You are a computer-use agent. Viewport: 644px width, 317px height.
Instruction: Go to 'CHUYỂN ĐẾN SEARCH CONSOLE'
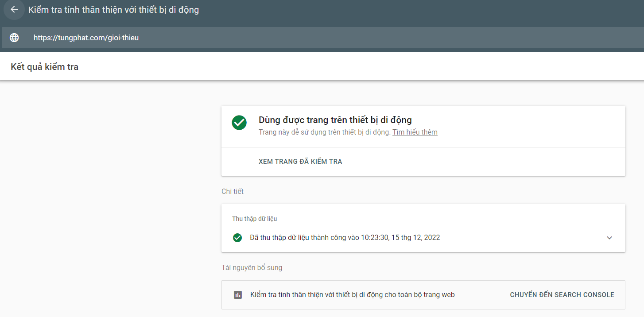coord(562,295)
